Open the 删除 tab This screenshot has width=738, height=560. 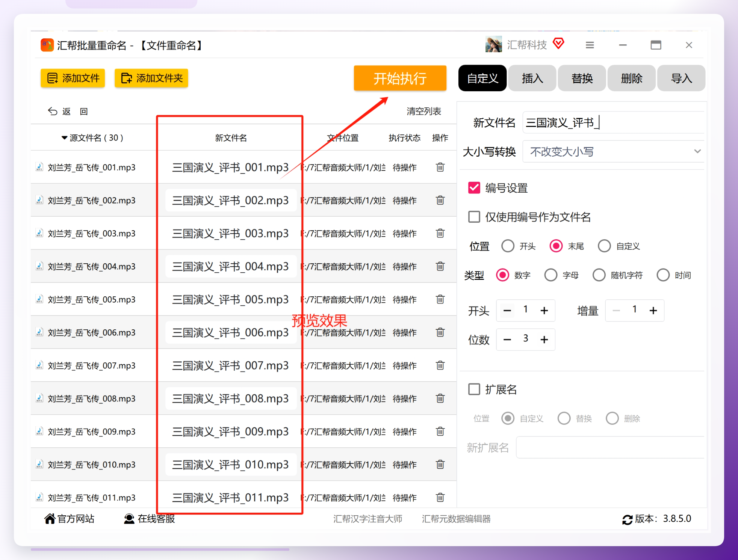tap(631, 78)
